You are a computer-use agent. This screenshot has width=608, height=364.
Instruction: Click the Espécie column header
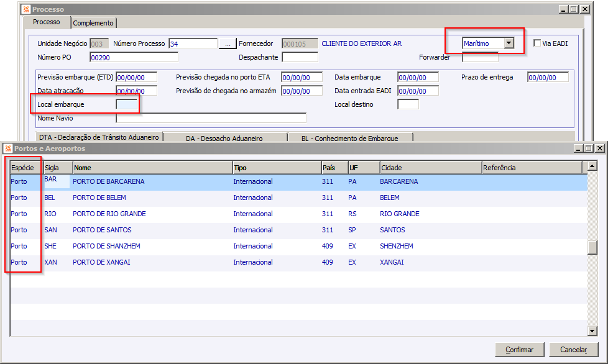pos(26,168)
